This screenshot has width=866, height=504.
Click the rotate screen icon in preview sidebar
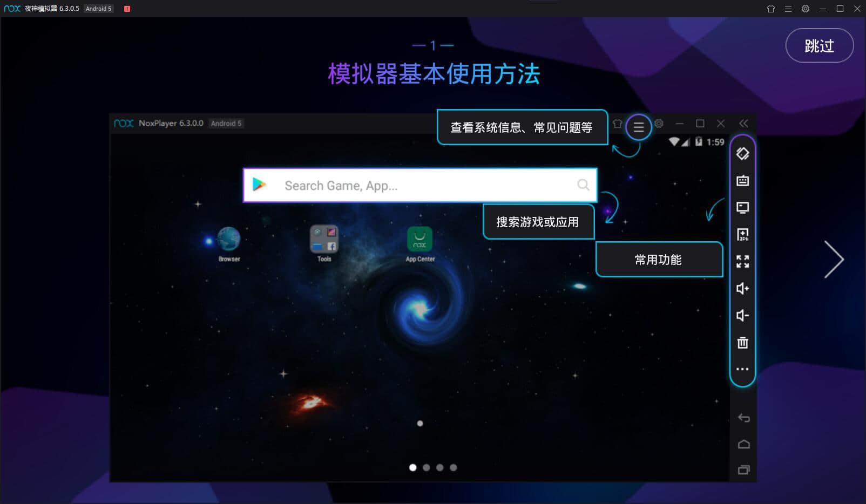click(742, 154)
